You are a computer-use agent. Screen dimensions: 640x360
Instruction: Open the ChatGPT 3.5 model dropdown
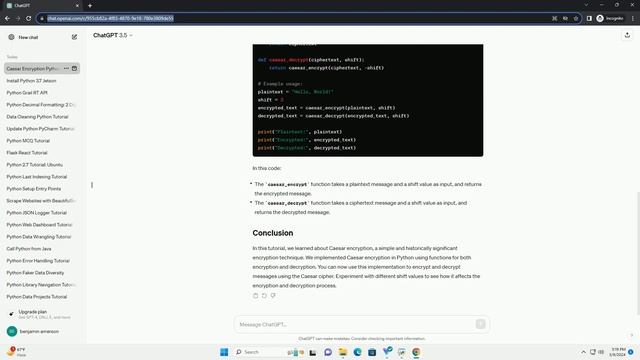coord(113,36)
